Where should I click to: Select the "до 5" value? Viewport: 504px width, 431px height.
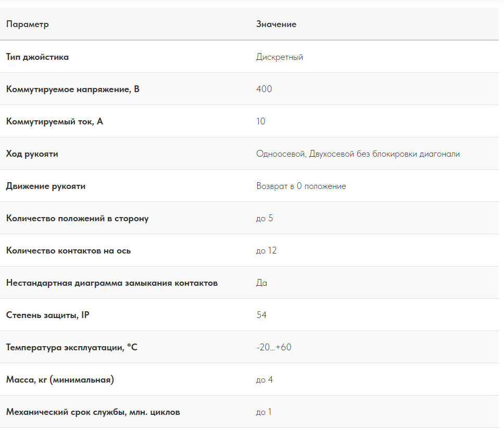tap(264, 219)
